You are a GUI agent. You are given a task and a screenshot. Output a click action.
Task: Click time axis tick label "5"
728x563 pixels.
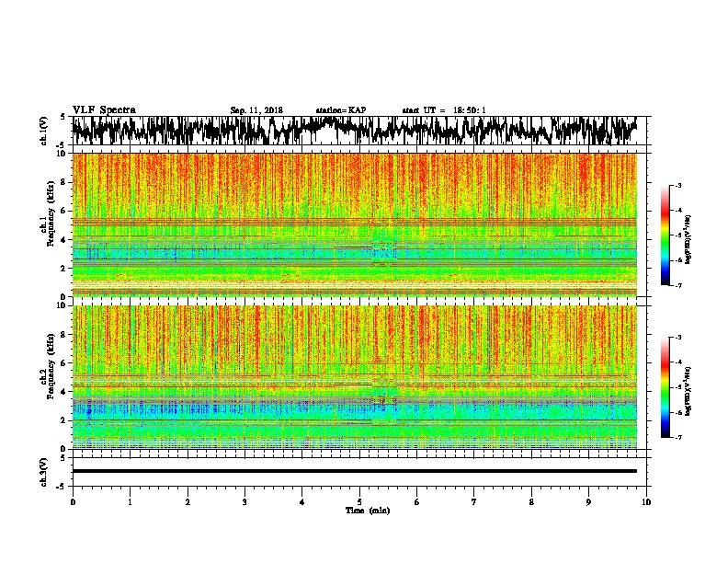click(x=359, y=501)
